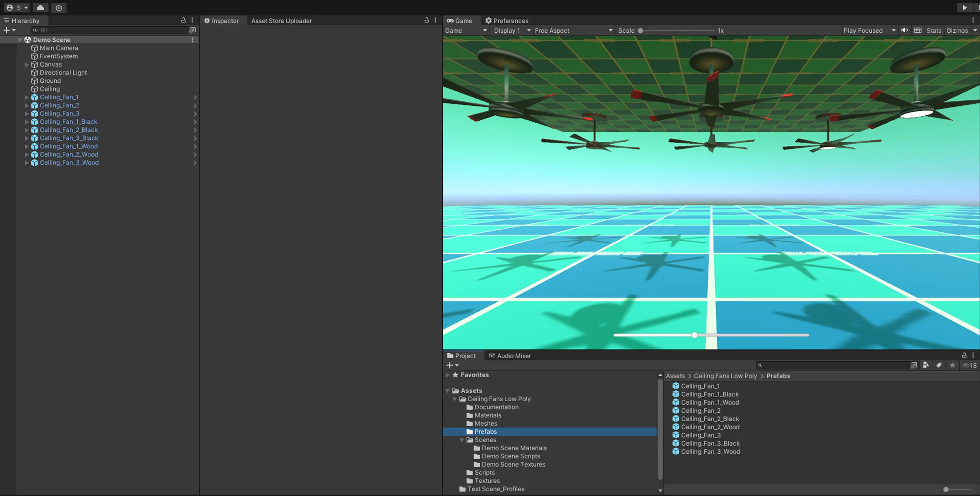Click Ceiling Fans Low Poly breadcrumb
Image resolution: width=980 pixels, height=496 pixels.
tap(725, 376)
